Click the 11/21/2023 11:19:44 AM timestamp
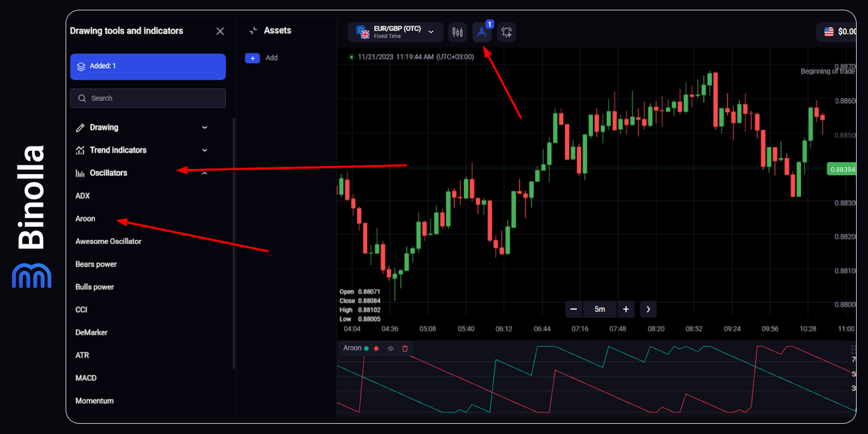 (416, 57)
